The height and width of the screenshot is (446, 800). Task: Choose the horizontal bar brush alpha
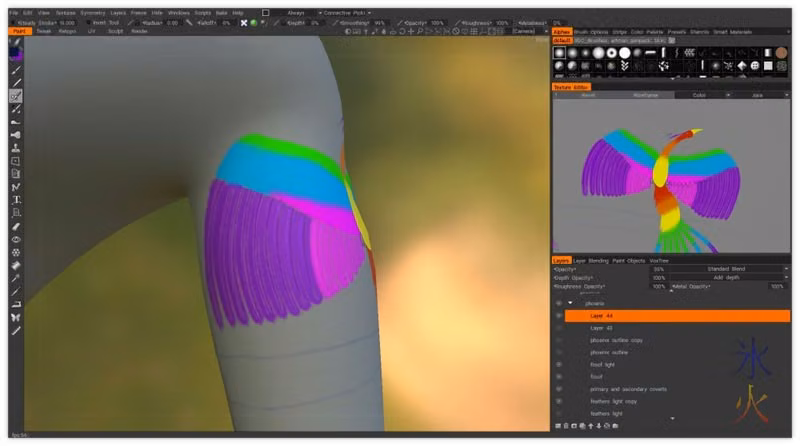click(x=651, y=53)
